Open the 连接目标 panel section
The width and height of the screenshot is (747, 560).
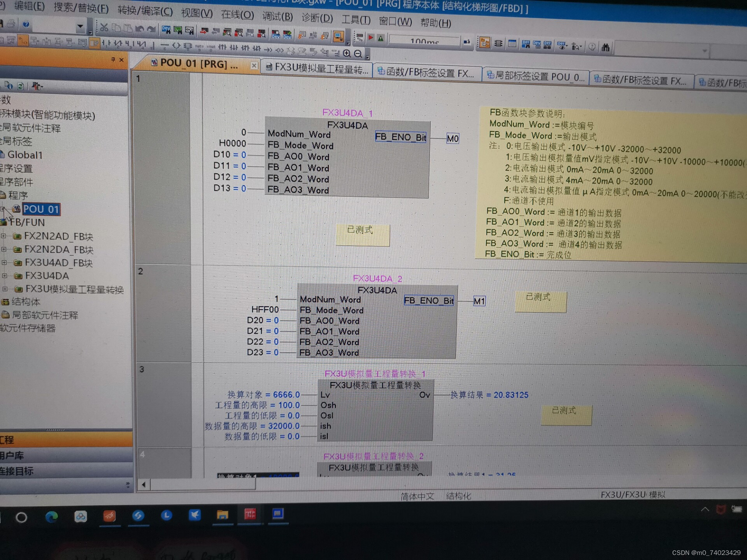17,471
